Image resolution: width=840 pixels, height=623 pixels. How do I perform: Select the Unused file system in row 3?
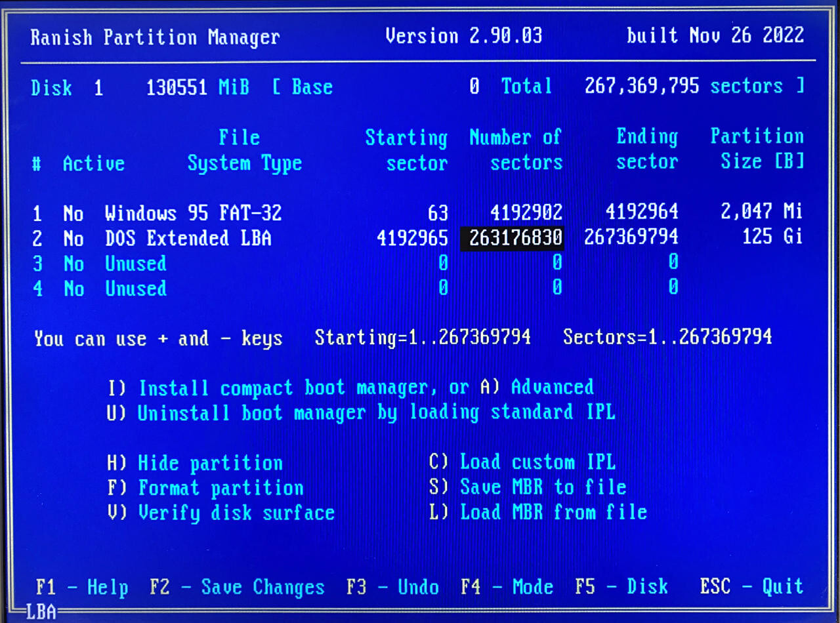coord(136,264)
